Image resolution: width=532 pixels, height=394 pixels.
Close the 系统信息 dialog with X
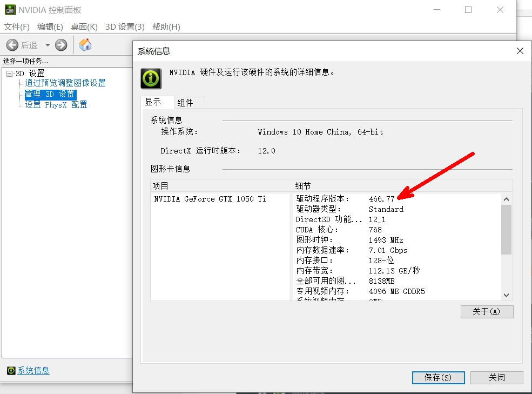pos(520,51)
